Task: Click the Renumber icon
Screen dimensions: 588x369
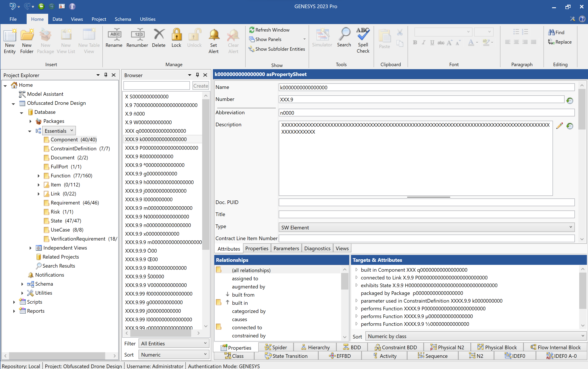Action: (x=137, y=35)
